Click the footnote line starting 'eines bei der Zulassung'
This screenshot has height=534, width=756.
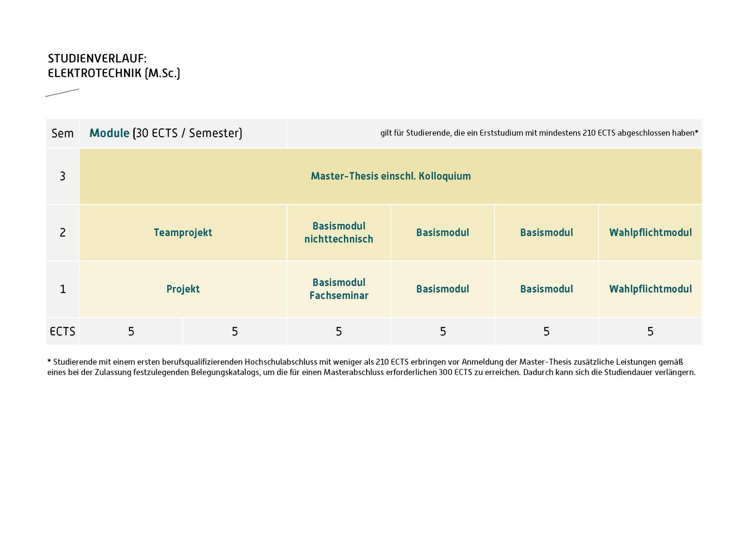click(x=371, y=372)
